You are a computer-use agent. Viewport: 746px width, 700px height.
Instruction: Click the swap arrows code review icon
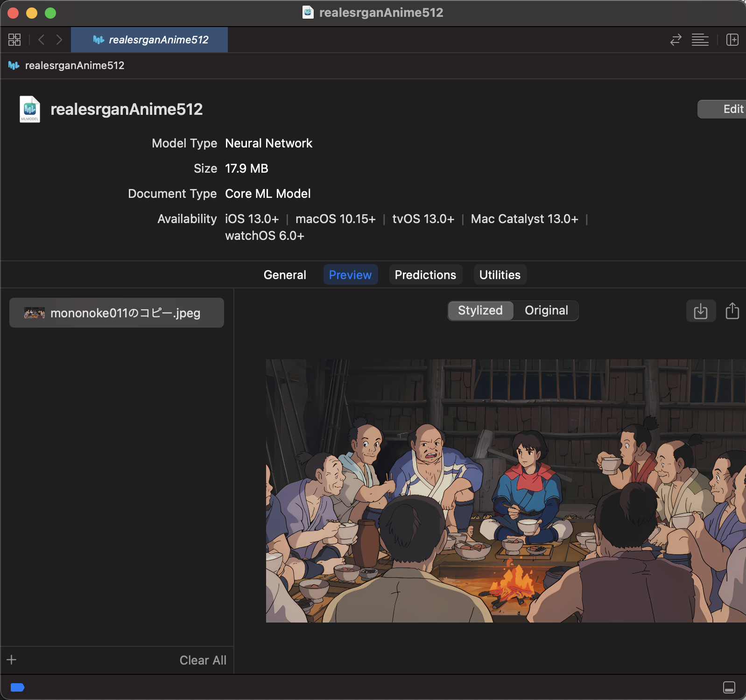point(676,40)
